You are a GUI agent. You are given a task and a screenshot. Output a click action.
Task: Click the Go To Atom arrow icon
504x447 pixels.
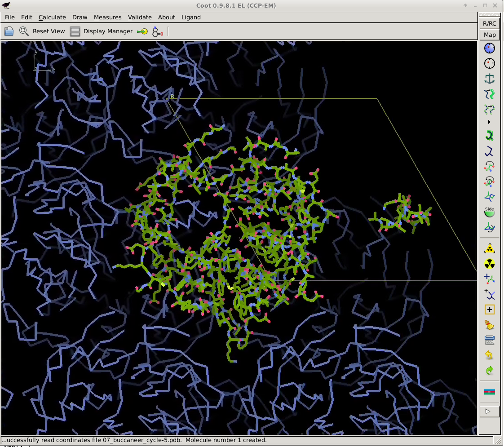click(x=142, y=31)
